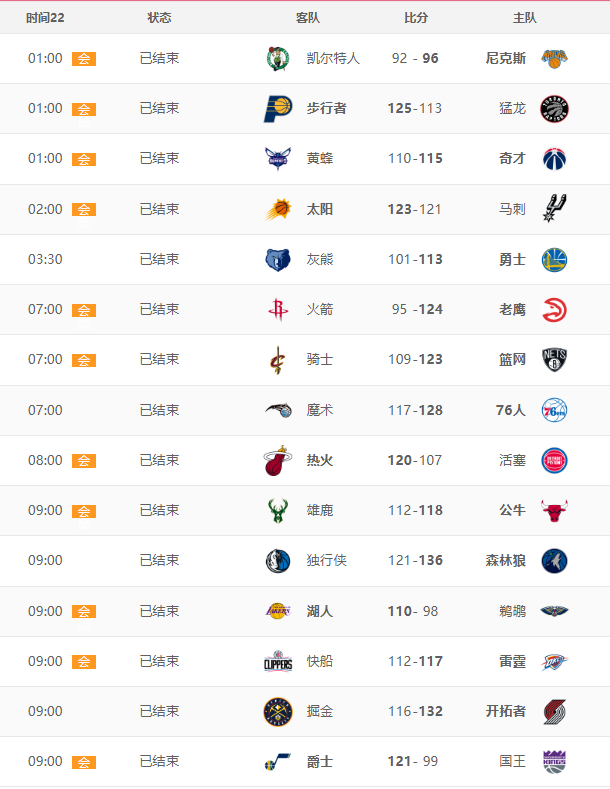The width and height of the screenshot is (610, 789).
Task: Click the Knicks logo beside 尼克斯
Action: (x=554, y=58)
